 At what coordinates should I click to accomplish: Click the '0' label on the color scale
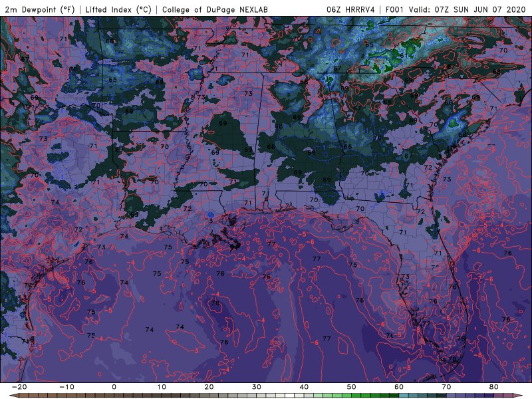coord(114,387)
